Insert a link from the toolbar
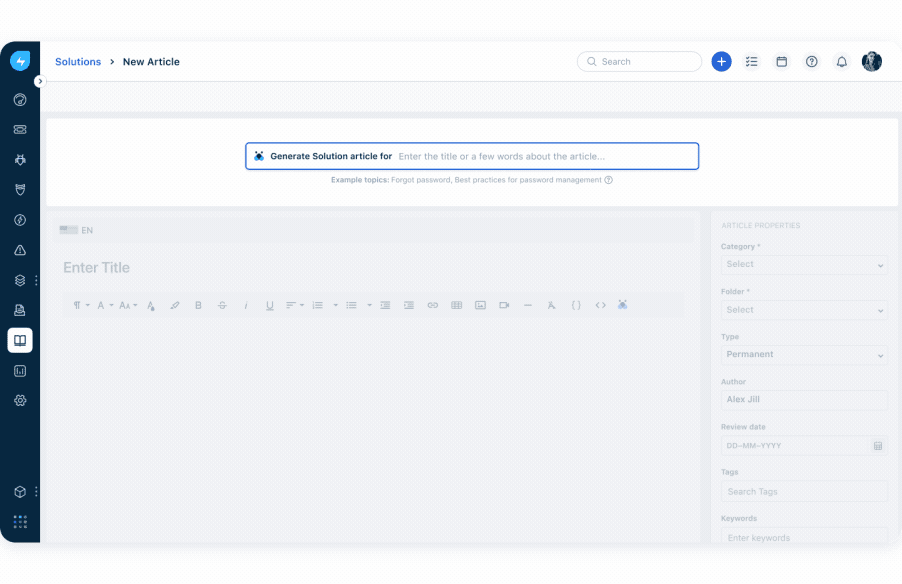 point(433,306)
